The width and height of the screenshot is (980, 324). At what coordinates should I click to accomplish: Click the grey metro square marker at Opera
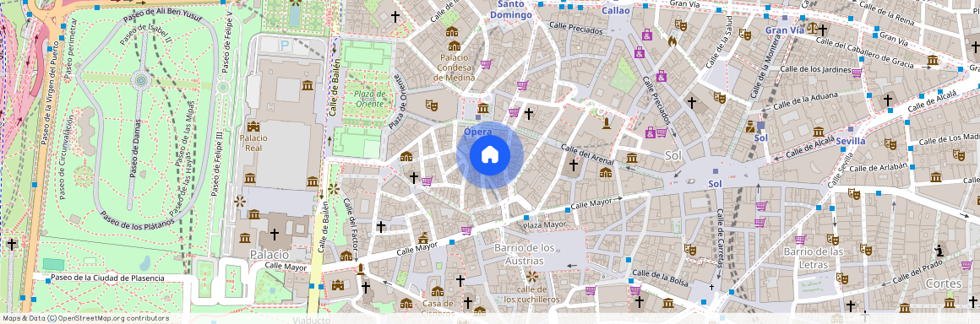pos(478,116)
